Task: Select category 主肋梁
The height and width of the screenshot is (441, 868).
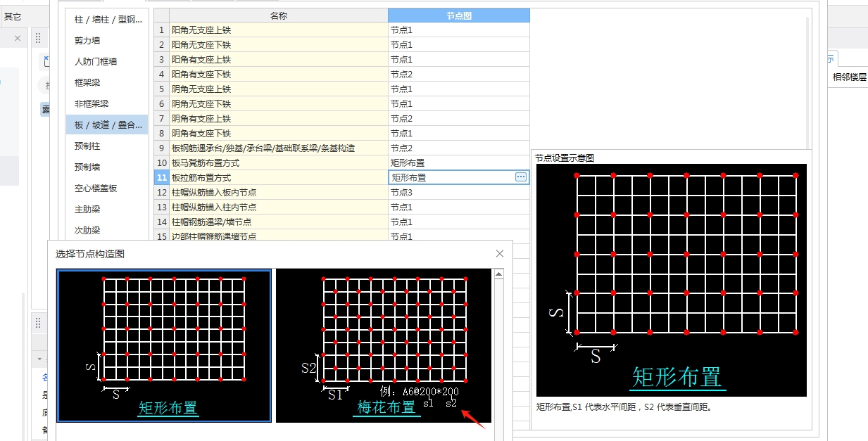Action: coord(108,210)
